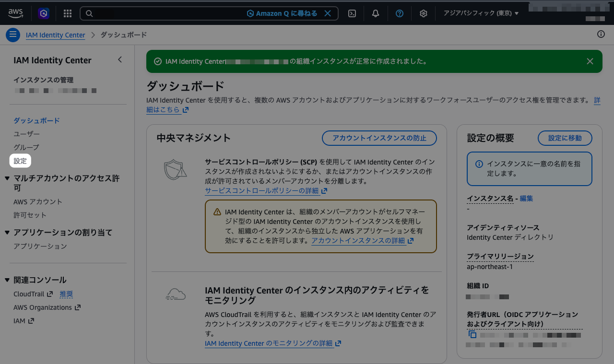The image size is (614, 364).
Task: Click the プライマリリージョン label
Action: (500, 257)
